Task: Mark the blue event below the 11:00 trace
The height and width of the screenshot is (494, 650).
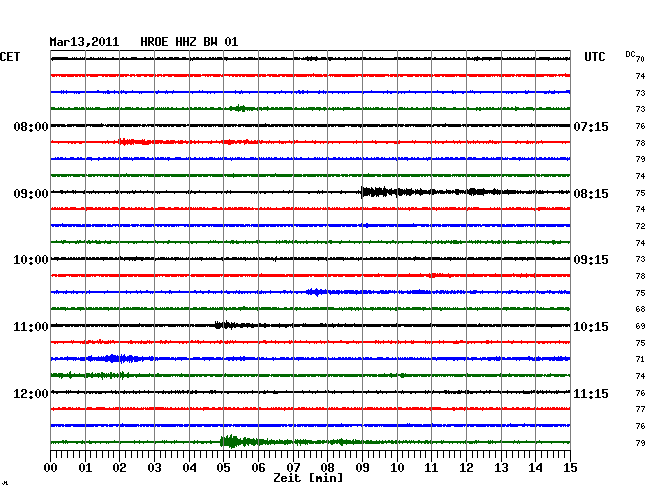Action: coord(114,358)
